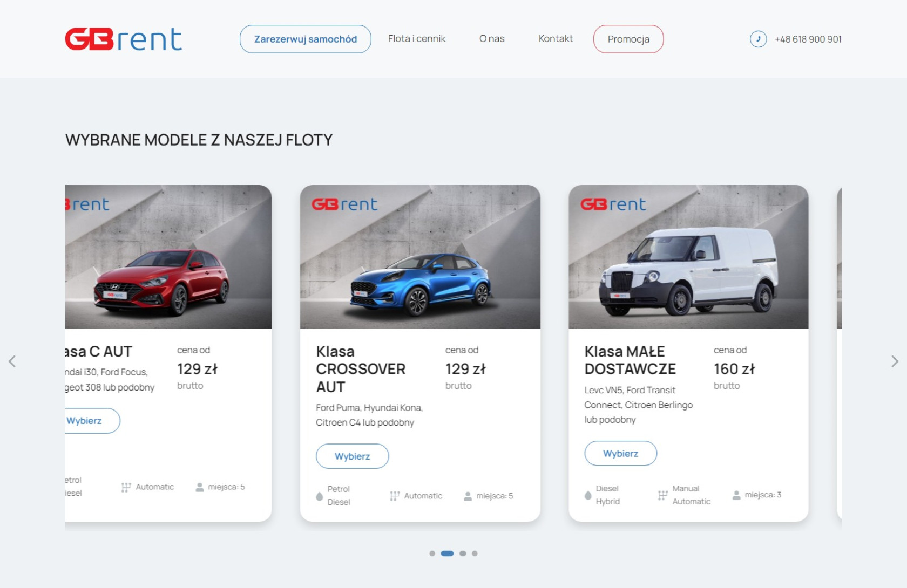This screenshot has height=588, width=907.
Task: Select the fourth carousel pagination dot
Action: point(475,553)
